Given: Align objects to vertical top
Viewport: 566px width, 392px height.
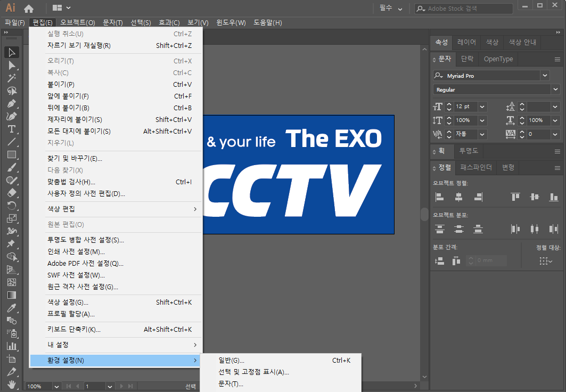Looking at the screenshot, I should 515,197.
